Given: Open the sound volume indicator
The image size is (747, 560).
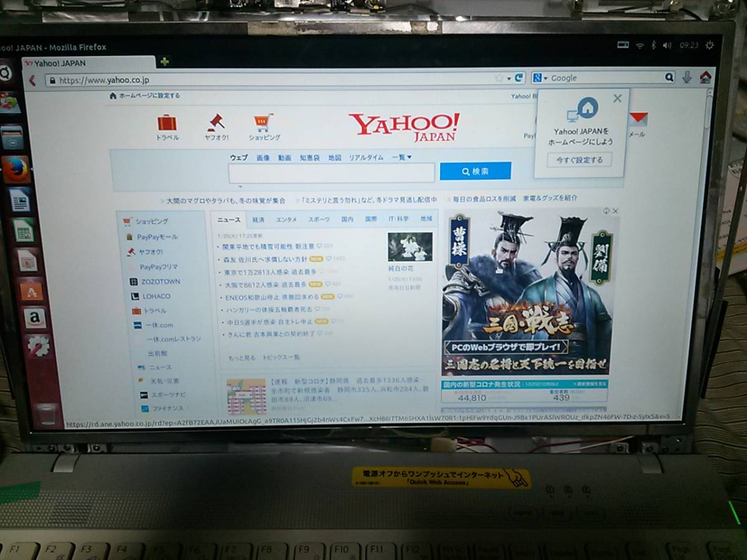Looking at the screenshot, I should click(x=667, y=45).
